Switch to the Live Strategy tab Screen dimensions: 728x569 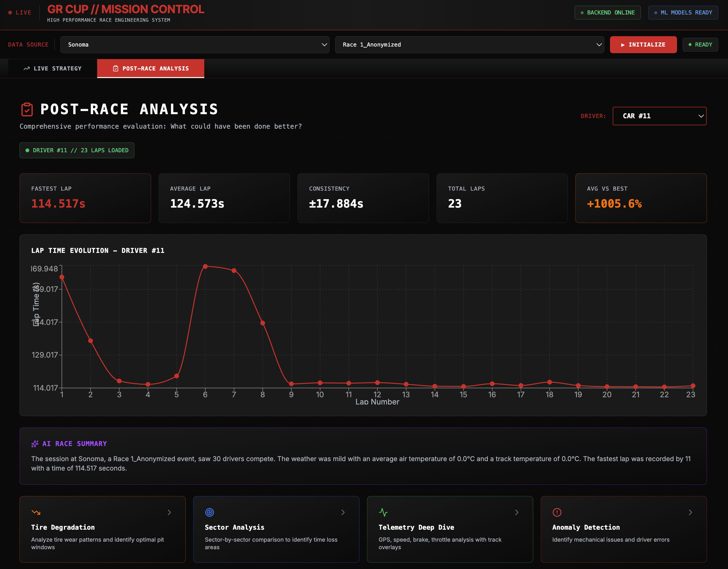point(53,69)
